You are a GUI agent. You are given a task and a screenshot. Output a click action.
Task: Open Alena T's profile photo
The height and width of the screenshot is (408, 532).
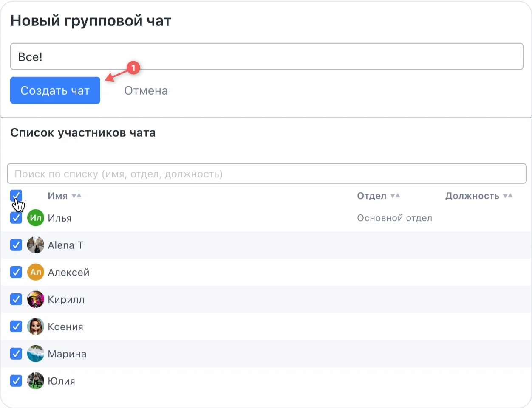click(x=36, y=245)
